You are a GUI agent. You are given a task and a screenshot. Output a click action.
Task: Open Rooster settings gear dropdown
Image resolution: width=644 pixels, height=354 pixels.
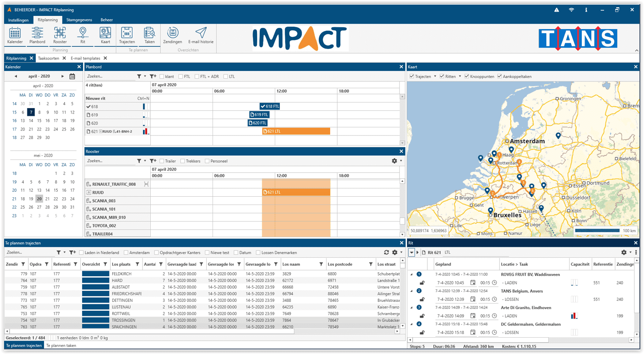click(396, 161)
